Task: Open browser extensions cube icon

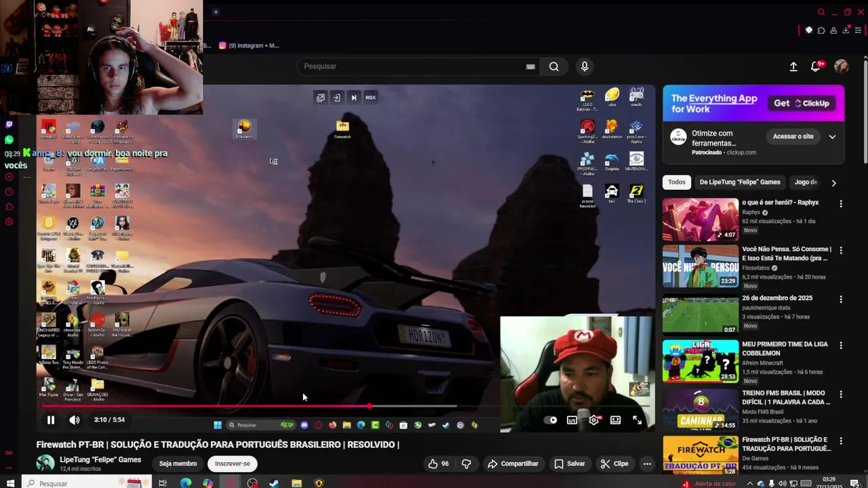Action: [x=821, y=30]
